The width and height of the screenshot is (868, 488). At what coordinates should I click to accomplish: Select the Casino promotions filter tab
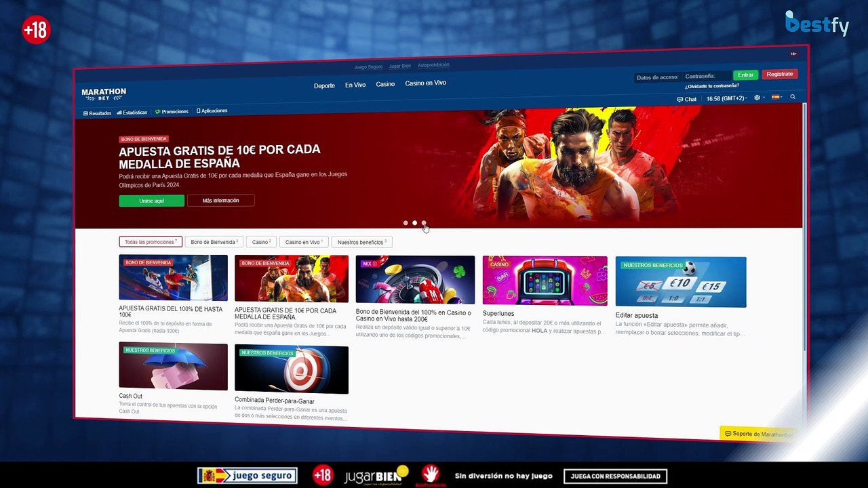pyautogui.click(x=261, y=242)
